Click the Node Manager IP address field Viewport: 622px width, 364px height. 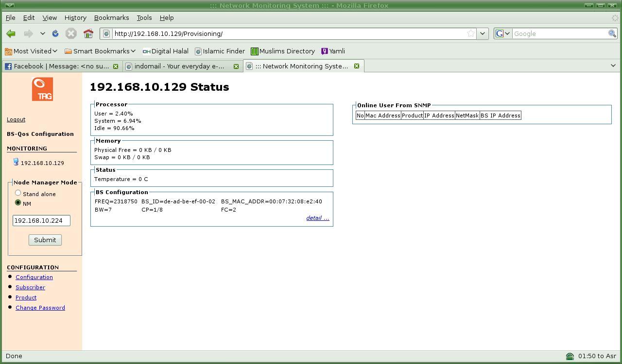tap(41, 220)
